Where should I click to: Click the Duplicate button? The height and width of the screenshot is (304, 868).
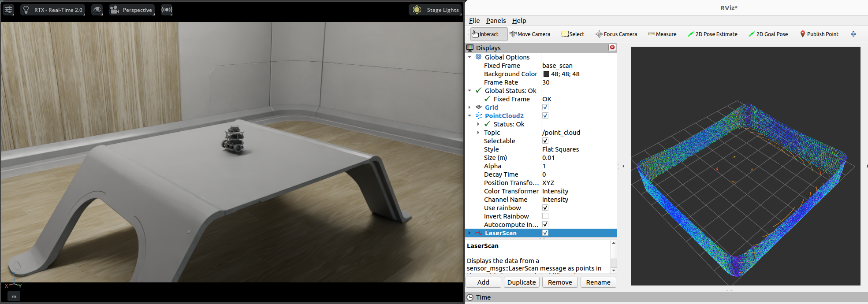click(x=521, y=282)
